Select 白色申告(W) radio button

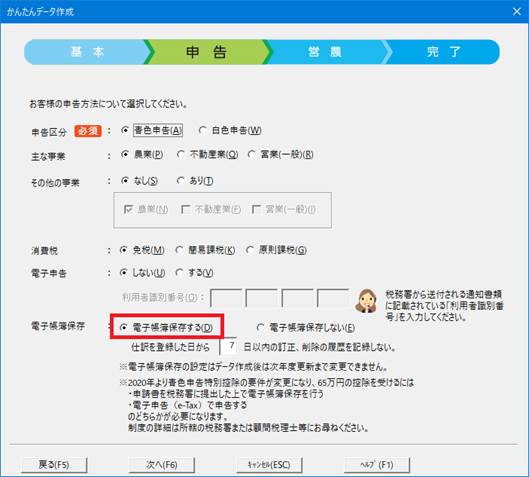(230, 130)
